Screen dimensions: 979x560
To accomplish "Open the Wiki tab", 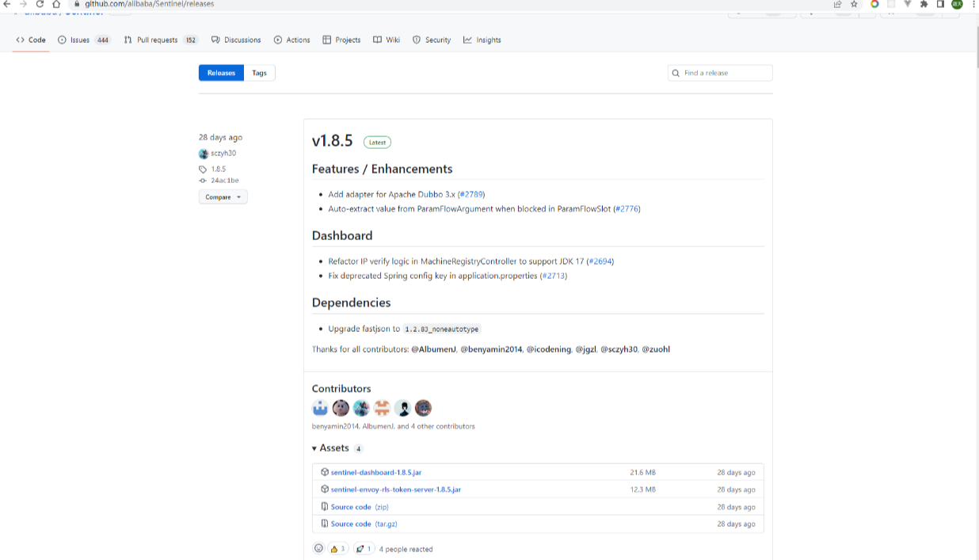I will point(387,40).
